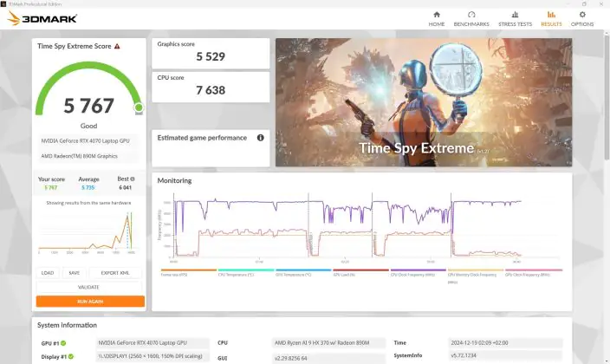Close the 3DMark window

601,3
